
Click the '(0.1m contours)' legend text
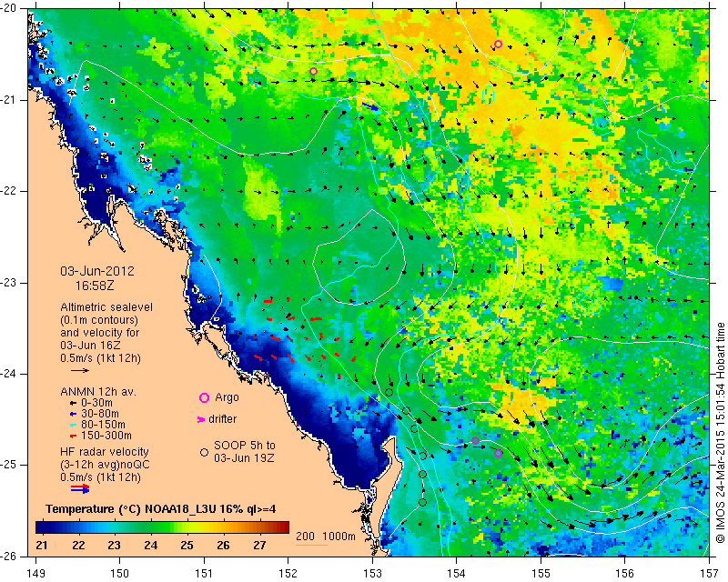pos(99,320)
